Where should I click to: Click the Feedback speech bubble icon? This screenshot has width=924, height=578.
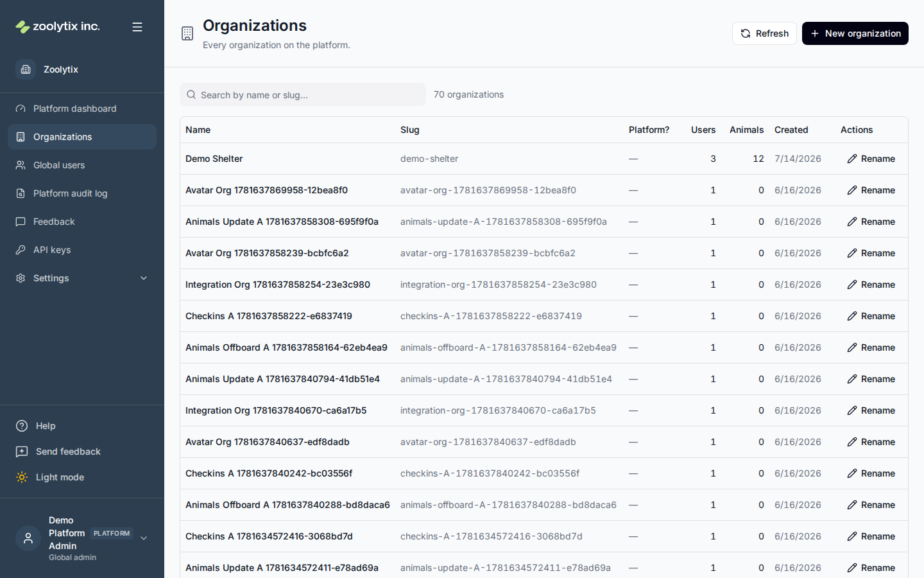(21, 222)
